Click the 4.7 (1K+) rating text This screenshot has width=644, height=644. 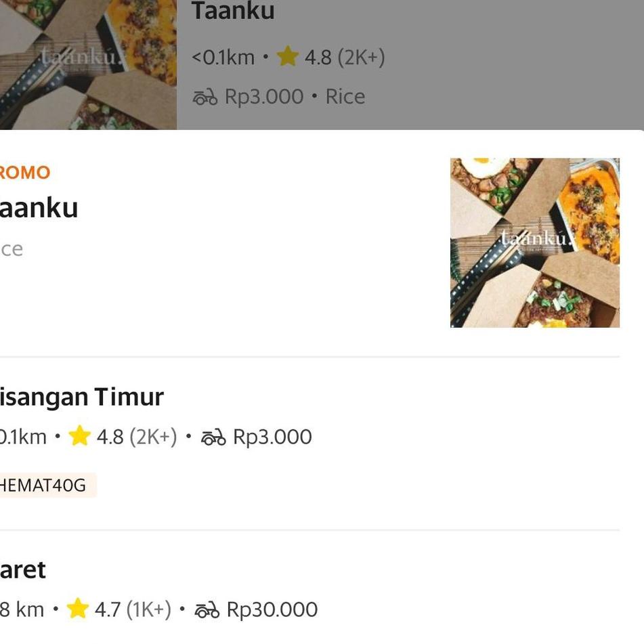pos(133,609)
